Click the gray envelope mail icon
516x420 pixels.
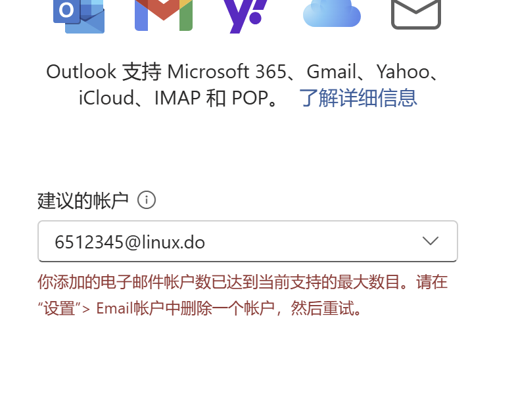click(x=416, y=14)
